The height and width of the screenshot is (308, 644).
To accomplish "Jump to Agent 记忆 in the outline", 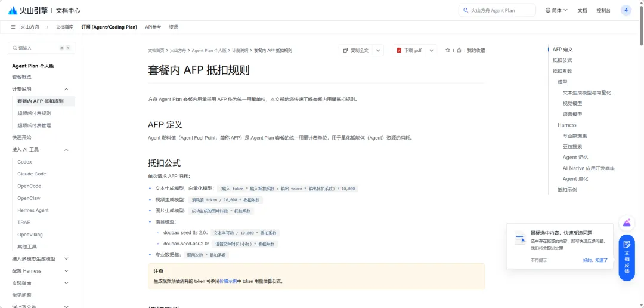I will (x=575, y=158).
